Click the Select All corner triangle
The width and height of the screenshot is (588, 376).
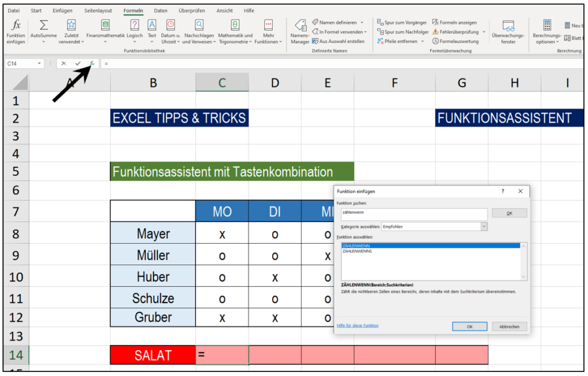20,83
